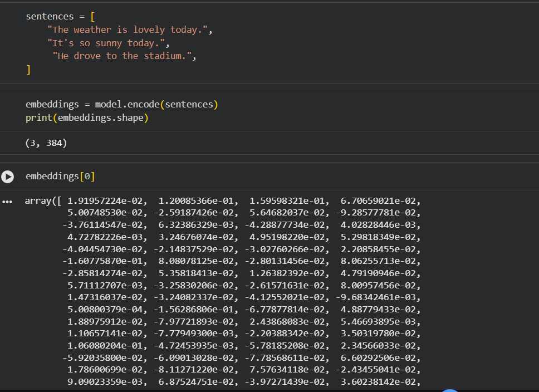Click the value 2.43868083e-02
Screen dimensions: 539x392
coord(287,322)
